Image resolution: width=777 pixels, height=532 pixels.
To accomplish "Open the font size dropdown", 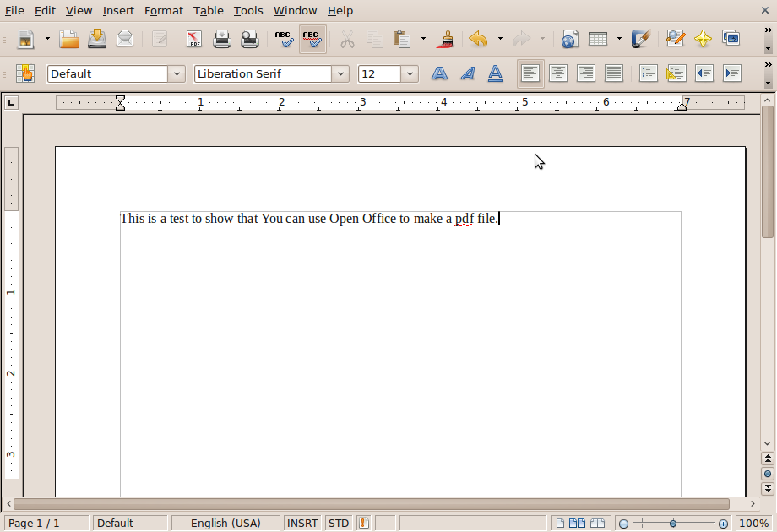I will (x=410, y=73).
